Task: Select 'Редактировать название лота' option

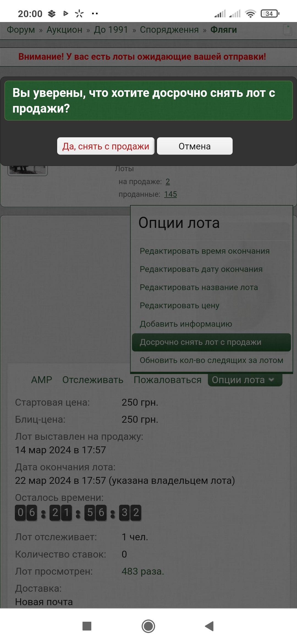Action: click(211, 287)
